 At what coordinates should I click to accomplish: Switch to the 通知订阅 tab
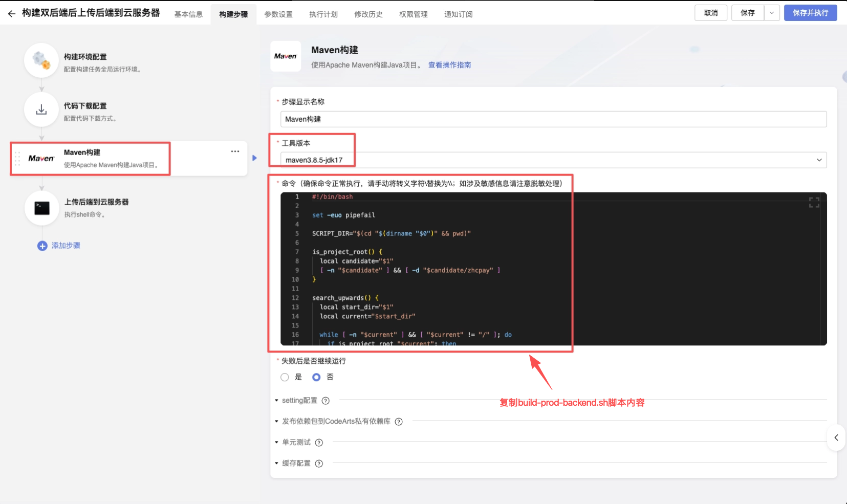point(459,14)
